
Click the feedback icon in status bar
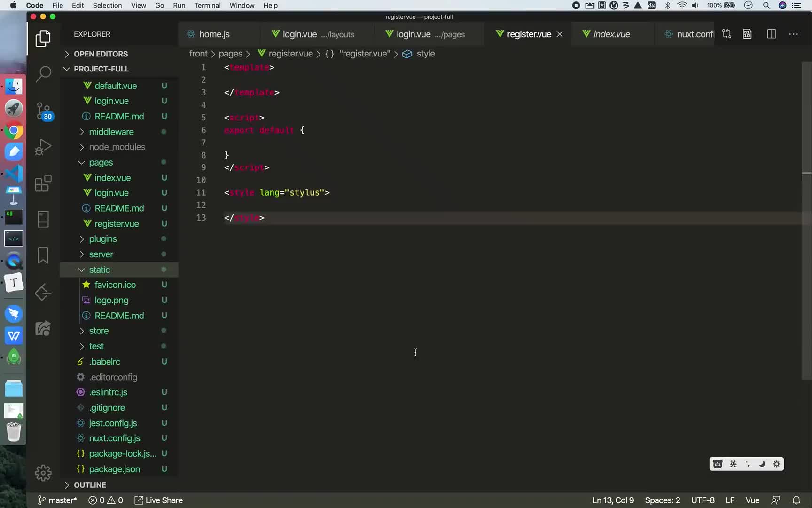coord(776,500)
